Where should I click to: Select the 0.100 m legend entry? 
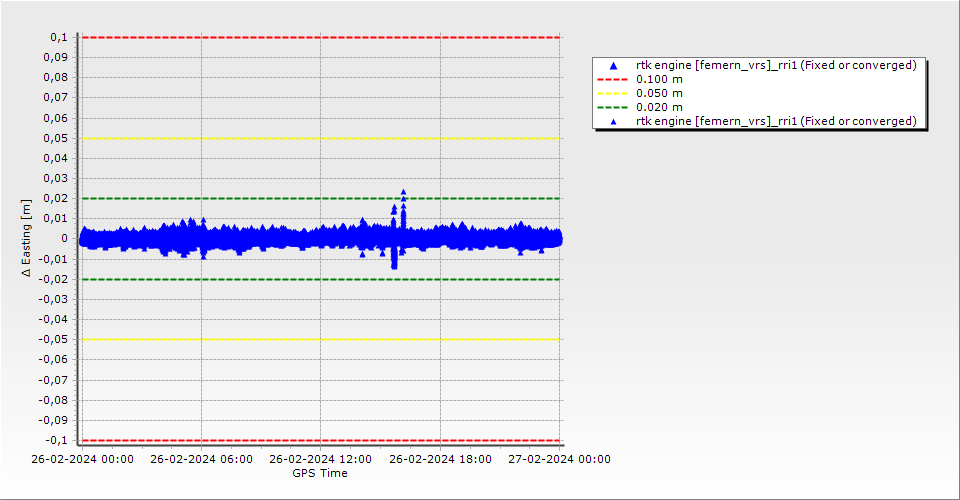click(x=660, y=79)
